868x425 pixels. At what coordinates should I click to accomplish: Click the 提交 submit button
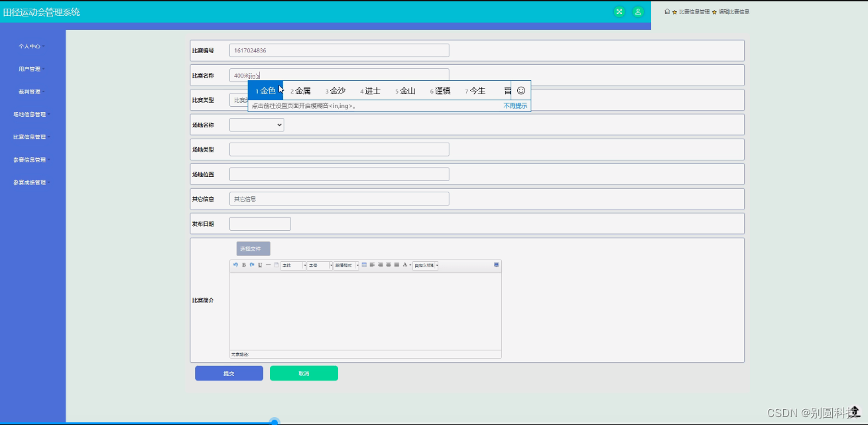[x=229, y=373]
